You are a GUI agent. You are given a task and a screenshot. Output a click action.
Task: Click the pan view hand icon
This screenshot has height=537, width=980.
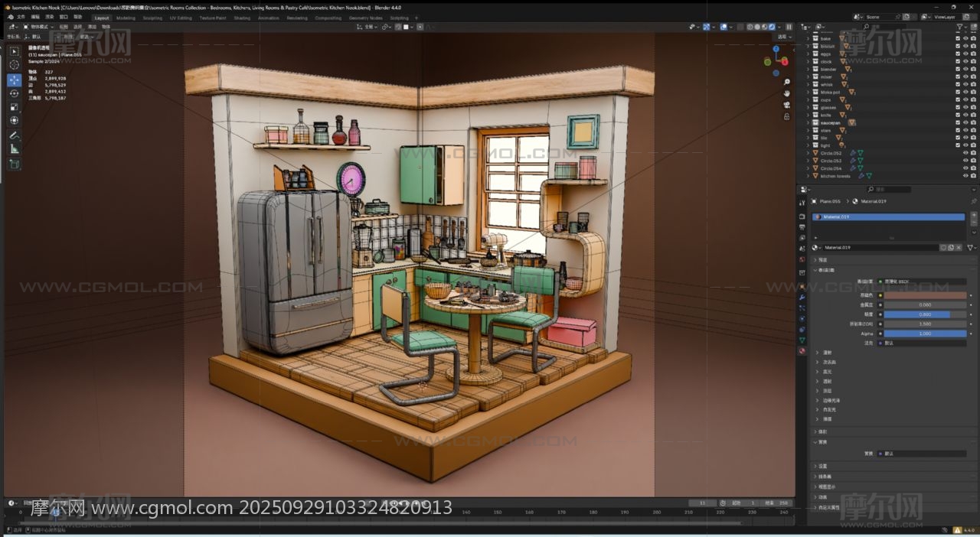[x=786, y=93]
